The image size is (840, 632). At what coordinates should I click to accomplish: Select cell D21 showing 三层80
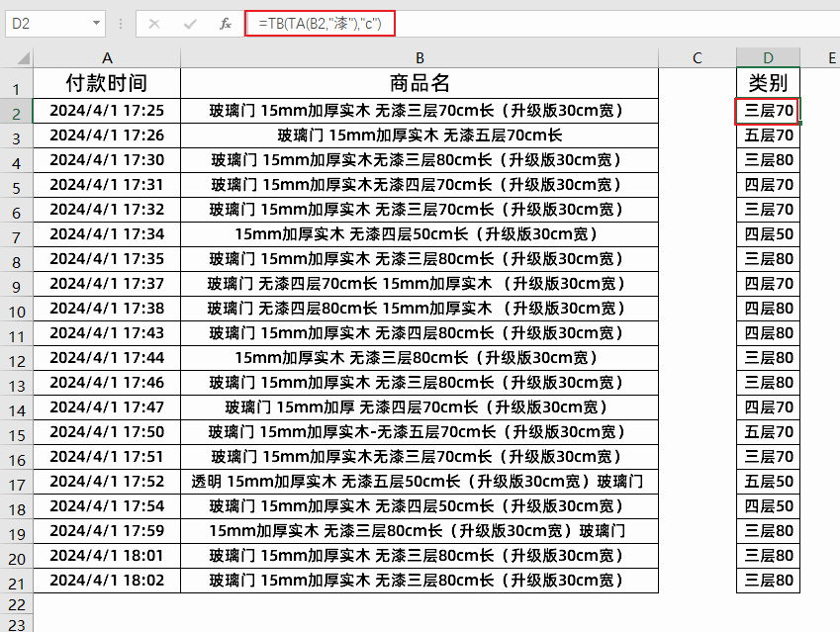point(768,580)
